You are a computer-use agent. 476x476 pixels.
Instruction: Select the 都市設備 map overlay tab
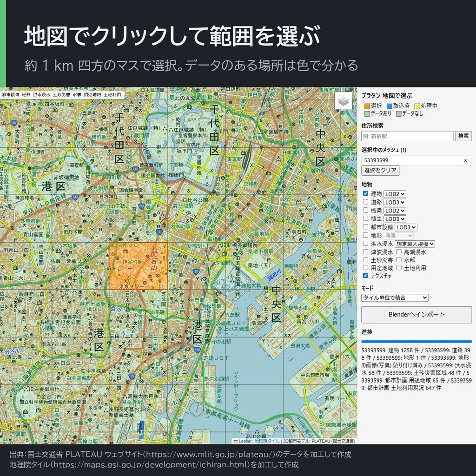pos(11,95)
